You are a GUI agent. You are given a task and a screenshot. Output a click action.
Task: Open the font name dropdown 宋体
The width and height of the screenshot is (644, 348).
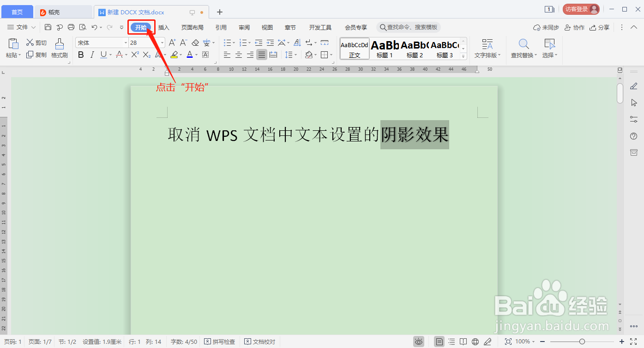point(126,43)
